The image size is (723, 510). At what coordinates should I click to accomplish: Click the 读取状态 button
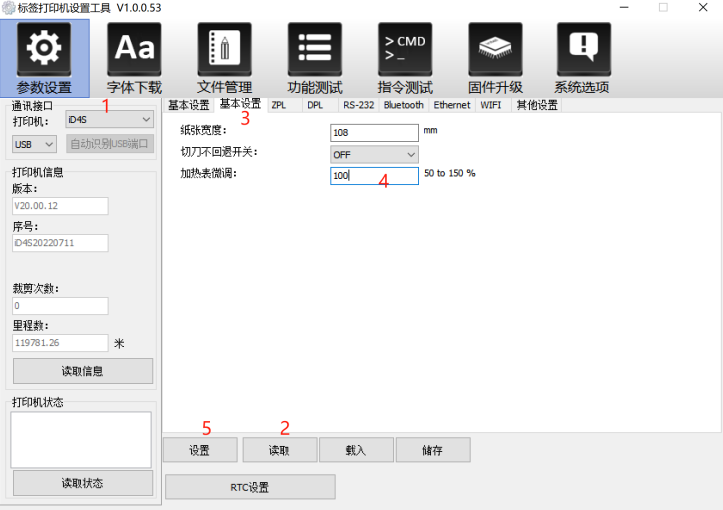tap(83, 483)
